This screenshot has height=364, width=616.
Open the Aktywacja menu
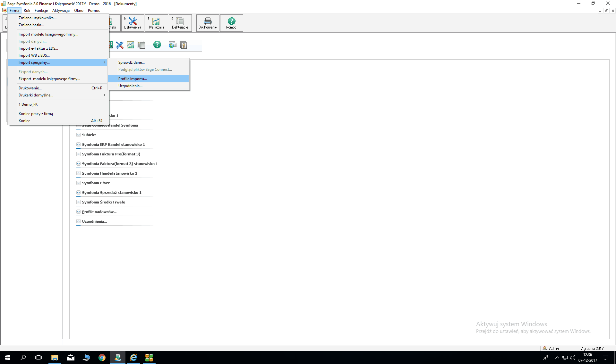(x=61, y=11)
